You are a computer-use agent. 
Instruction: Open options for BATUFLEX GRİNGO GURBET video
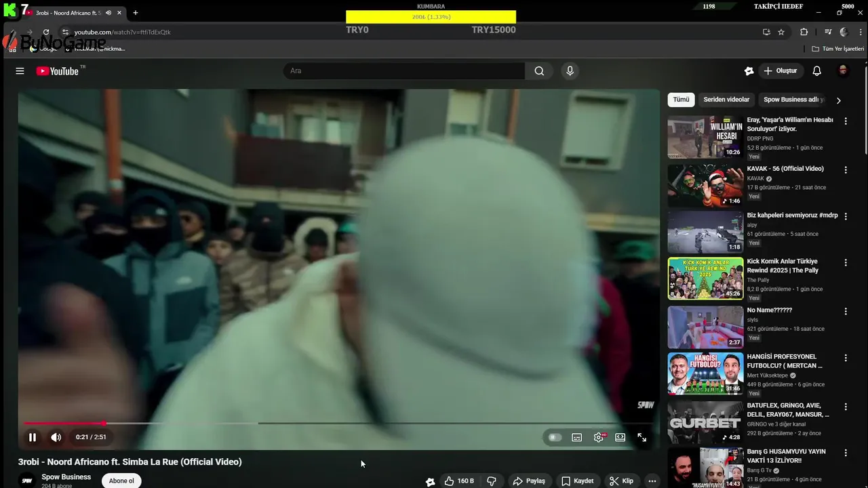click(846, 407)
